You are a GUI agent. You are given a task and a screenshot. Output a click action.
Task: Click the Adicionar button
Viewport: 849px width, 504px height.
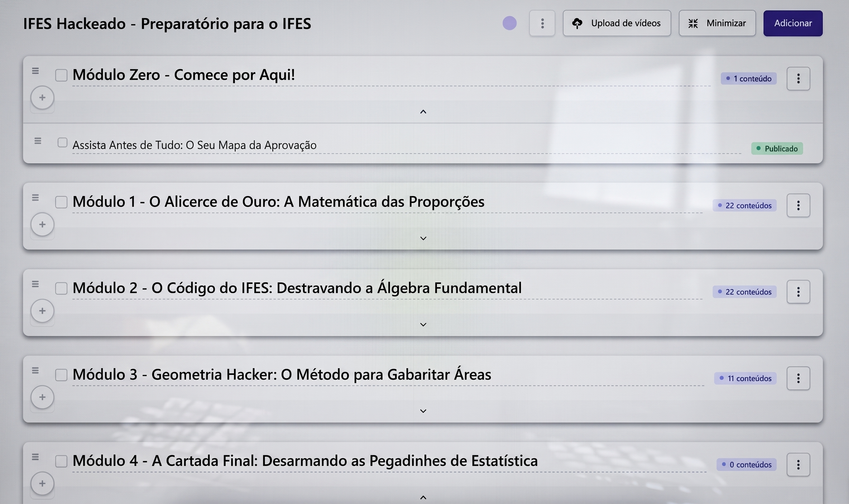(x=793, y=23)
